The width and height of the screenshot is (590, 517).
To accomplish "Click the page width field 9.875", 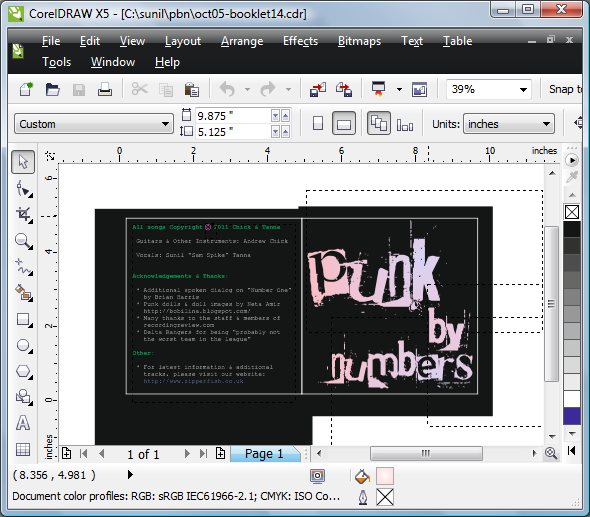I will pyautogui.click(x=233, y=116).
